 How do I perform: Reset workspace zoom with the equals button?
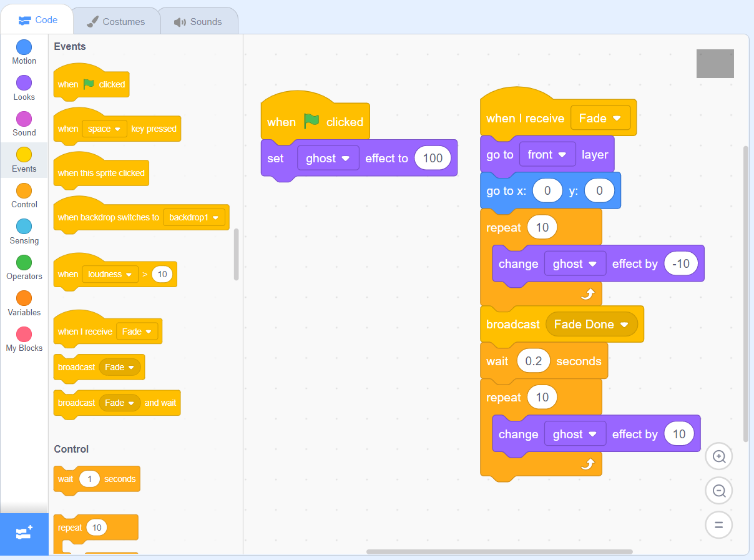pyautogui.click(x=718, y=525)
